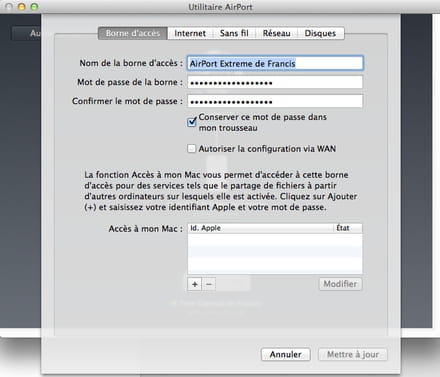Go to the Disques tab
Screen dimensions: 440x377
tap(320, 33)
